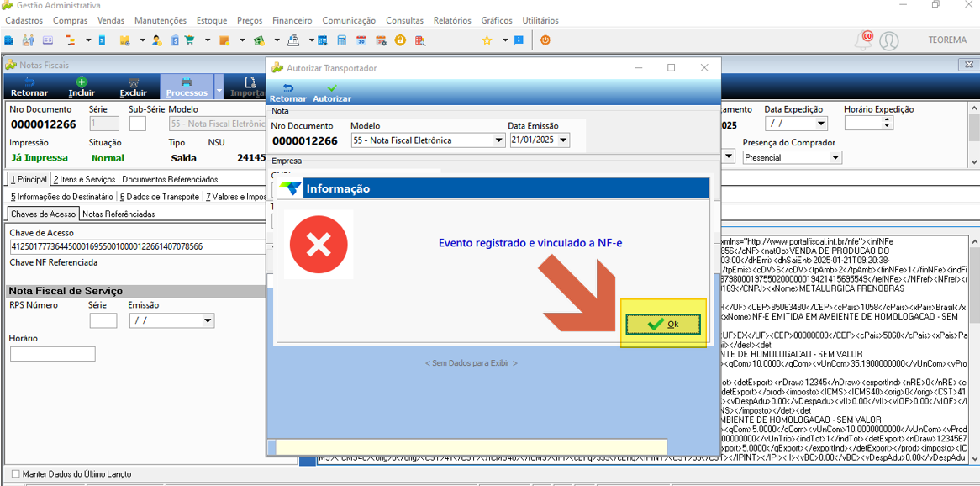Click the cash register toolbar icon
Screen dimensions: 980x486
click(x=293, y=40)
